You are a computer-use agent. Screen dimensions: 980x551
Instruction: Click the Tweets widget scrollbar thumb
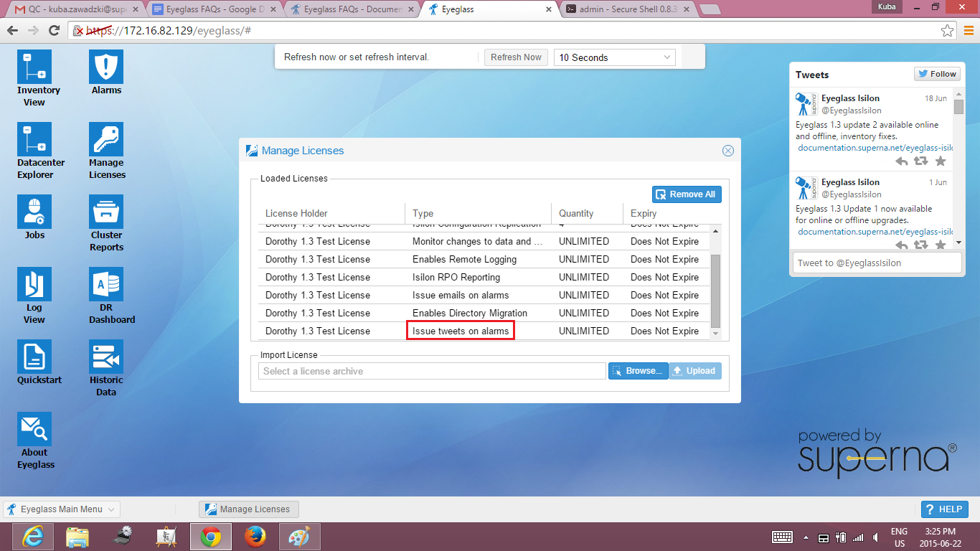(x=958, y=107)
